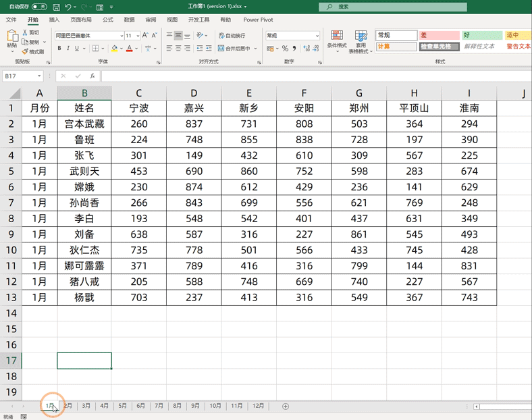Image resolution: width=532 pixels, height=420 pixels.
Task: Open the Merge & Center dropdown arrow
Action: point(255,49)
